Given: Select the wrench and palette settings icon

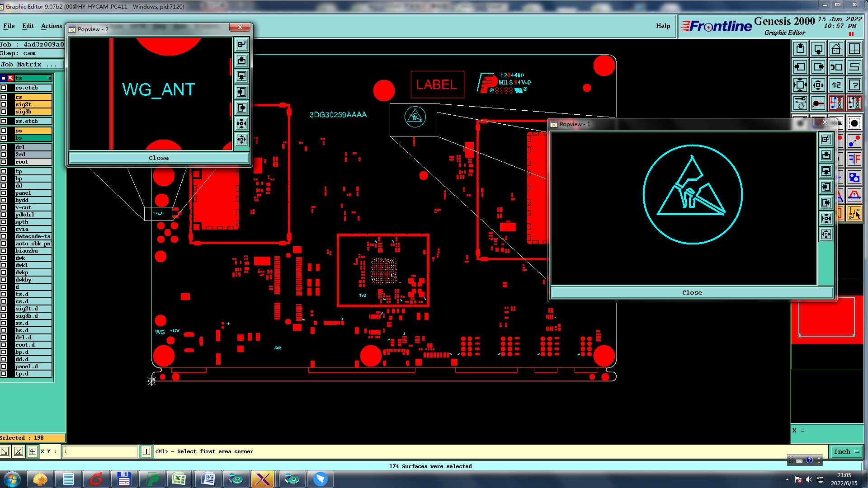Looking at the screenshot, I should pyautogui.click(x=800, y=103).
